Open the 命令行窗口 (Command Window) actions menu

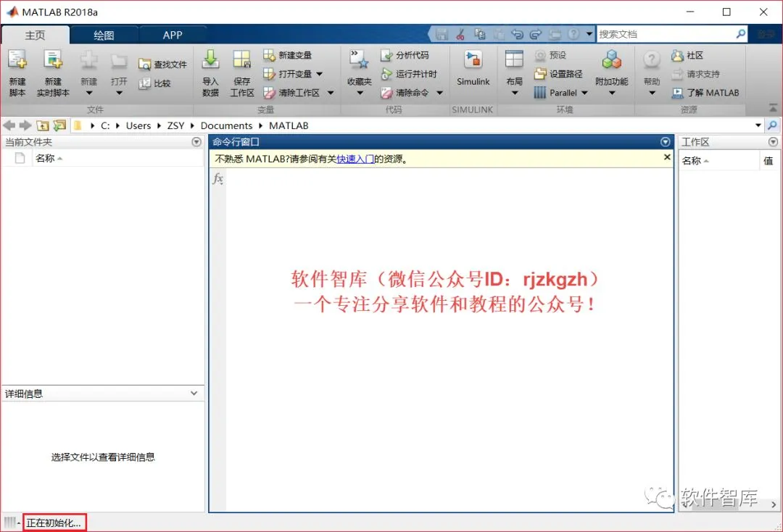click(665, 142)
